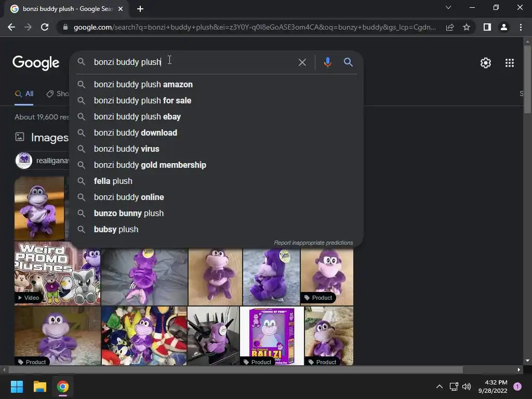View site information padlock
Viewport: 532px width, 399px height.
tap(65, 27)
